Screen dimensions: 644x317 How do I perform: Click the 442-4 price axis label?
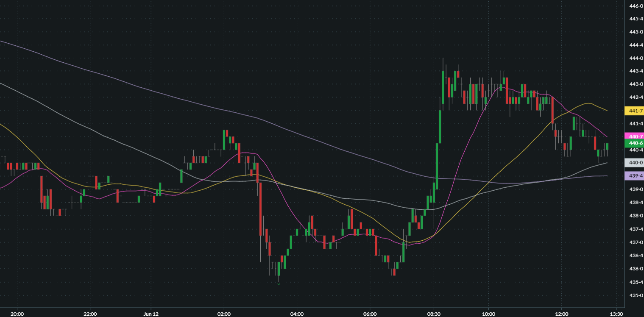pyautogui.click(x=636, y=97)
